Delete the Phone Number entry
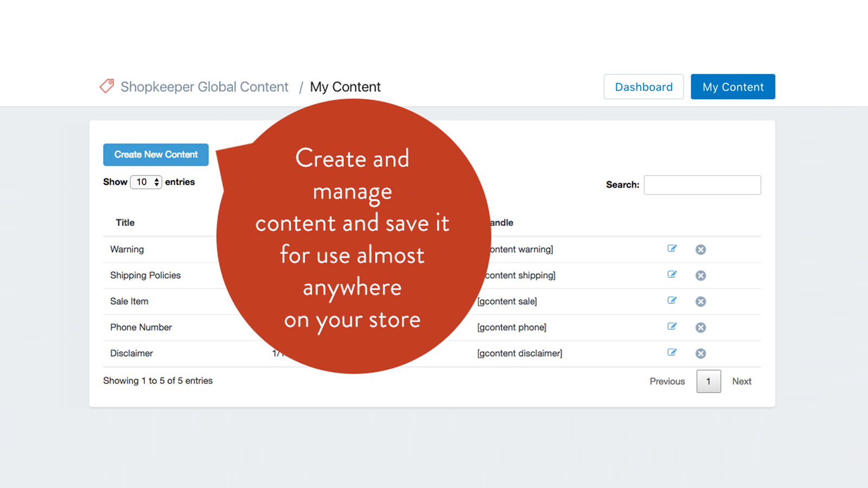868x488 pixels. pyautogui.click(x=700, y=328)
